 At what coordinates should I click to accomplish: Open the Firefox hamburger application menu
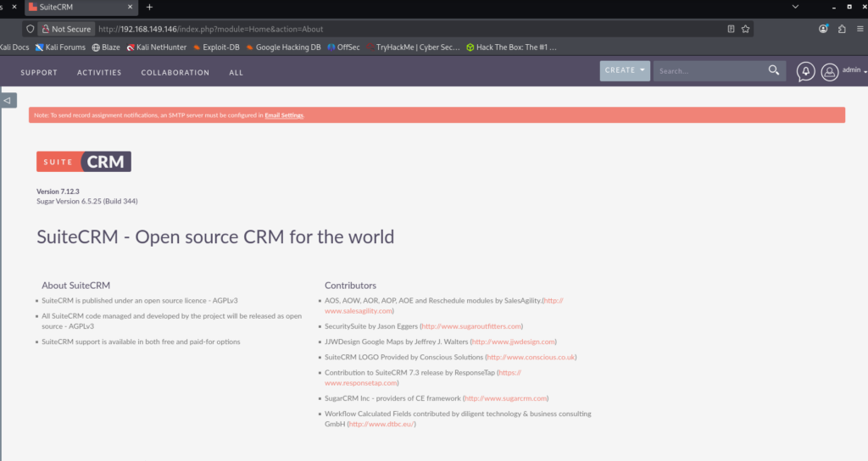860,29
